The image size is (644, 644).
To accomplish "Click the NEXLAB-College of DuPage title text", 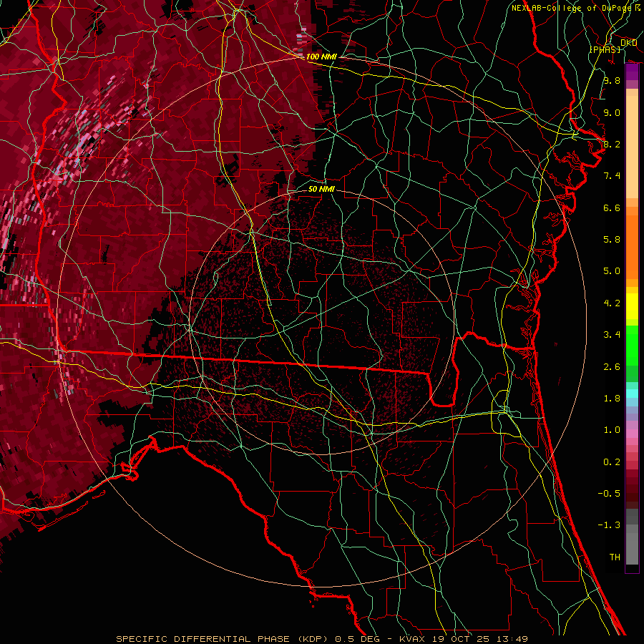I will tap(571, 8).
